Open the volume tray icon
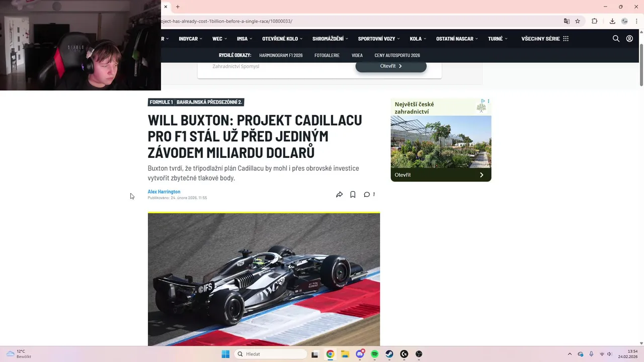The image size is (644, 362). [x=609, y=354]
